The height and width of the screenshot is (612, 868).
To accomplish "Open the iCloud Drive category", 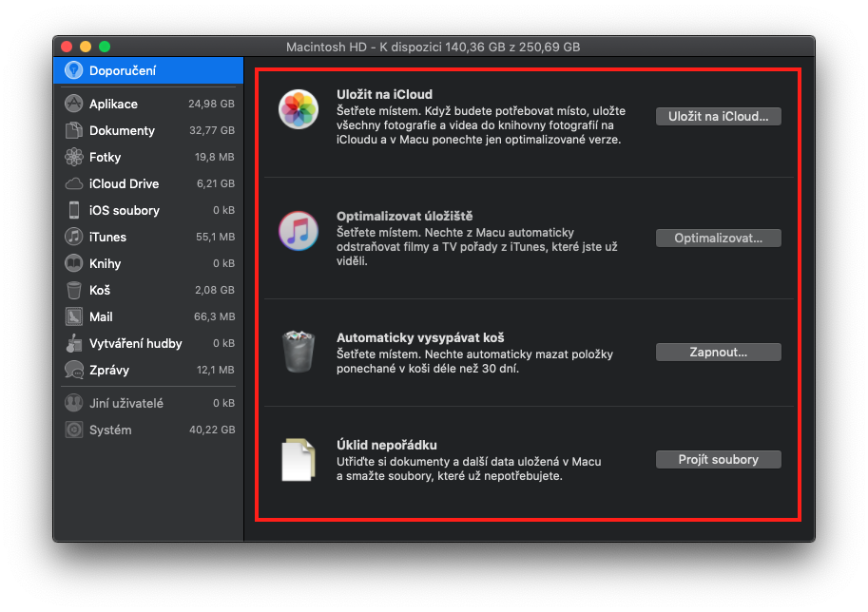I will coord(148,183).
